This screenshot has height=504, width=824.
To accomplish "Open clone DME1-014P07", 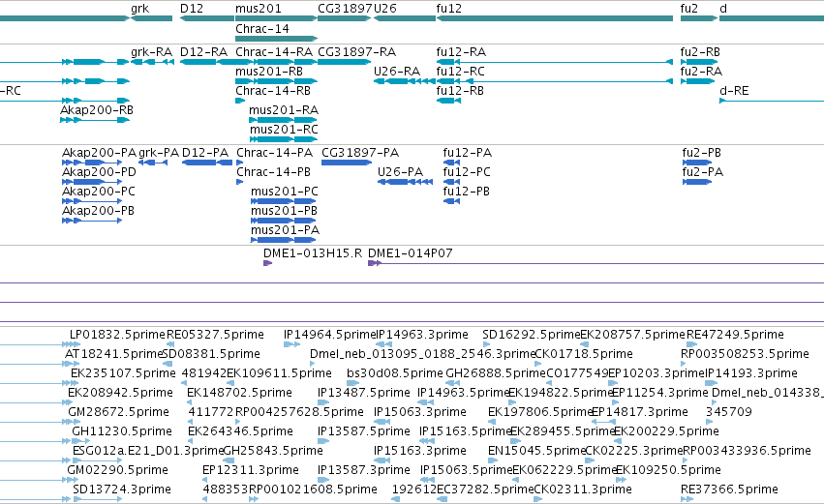I will point(410,253).
